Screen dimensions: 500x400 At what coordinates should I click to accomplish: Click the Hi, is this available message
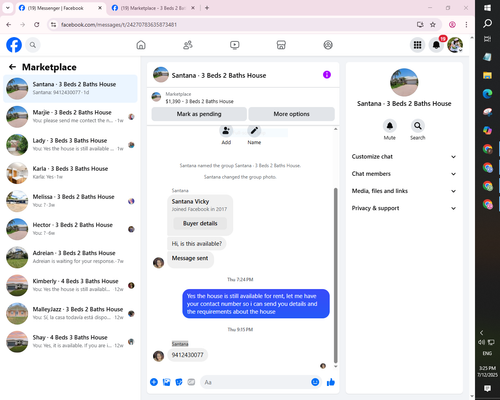(197, 244)
